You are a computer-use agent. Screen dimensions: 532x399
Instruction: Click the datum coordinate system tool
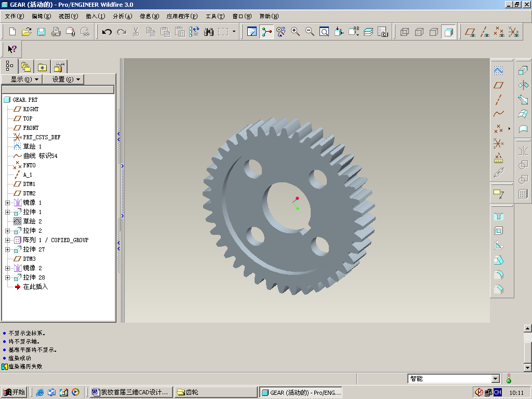pos(498,143)
